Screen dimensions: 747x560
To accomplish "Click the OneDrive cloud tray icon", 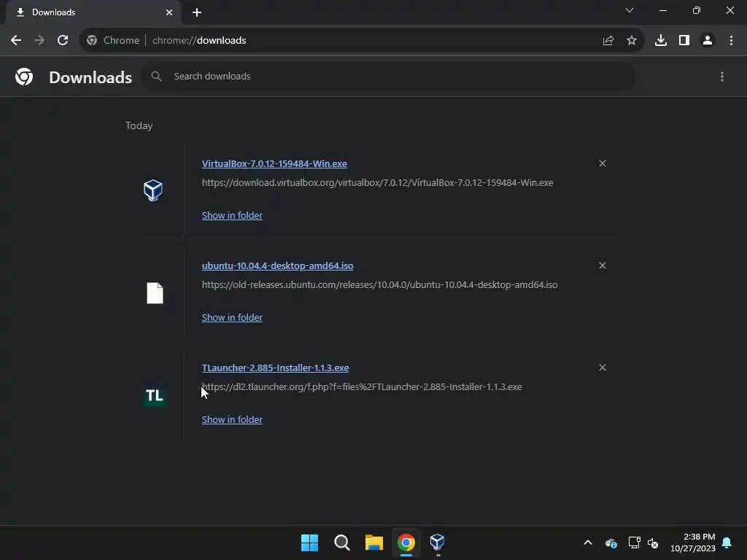I will pyautogui.click(x=611, y=542).
